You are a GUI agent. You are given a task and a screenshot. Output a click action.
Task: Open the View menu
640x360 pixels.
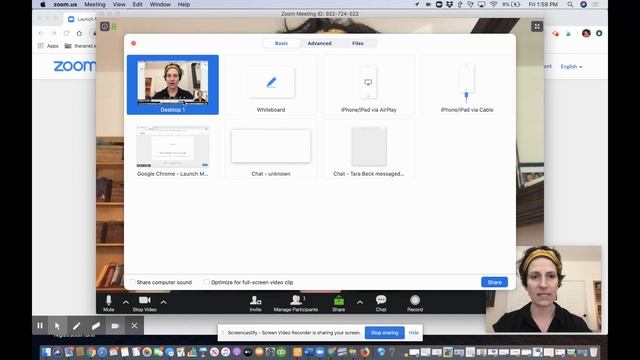click(x=119, y=4)
